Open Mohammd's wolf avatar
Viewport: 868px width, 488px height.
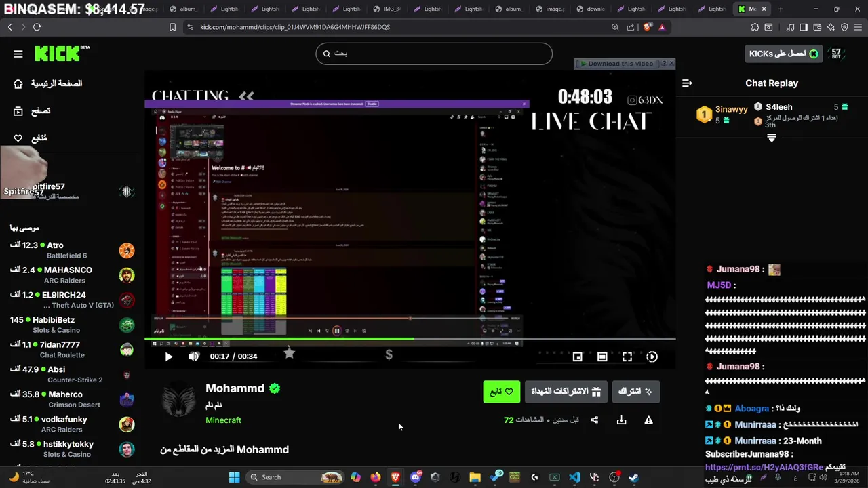(x=179, y=400)
